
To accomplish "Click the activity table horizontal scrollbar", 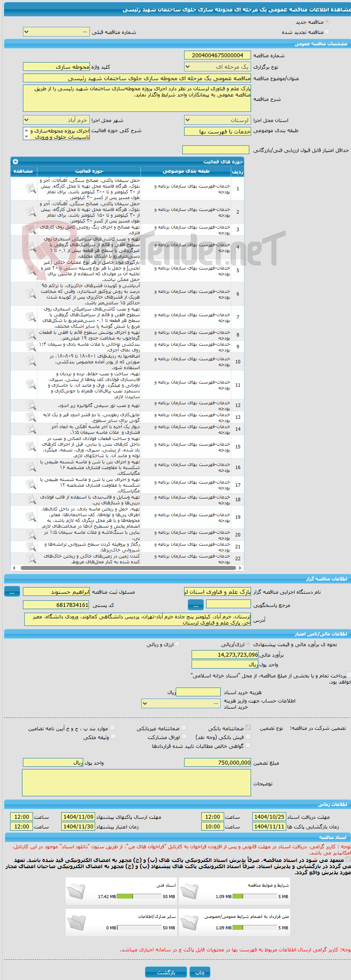I will [127, 568].
